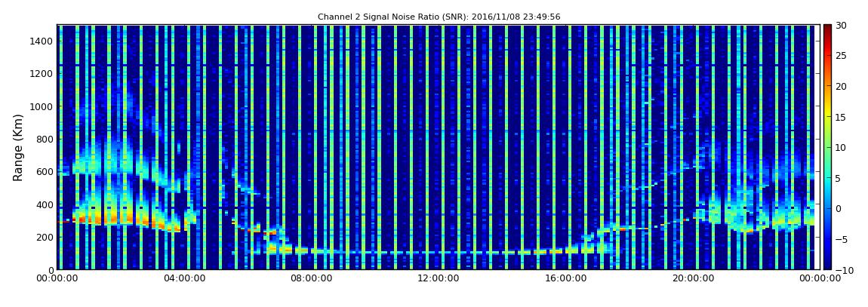Click the colorbar label −10
The height and width of the screenshot is (307, 868).
[844, 270]
